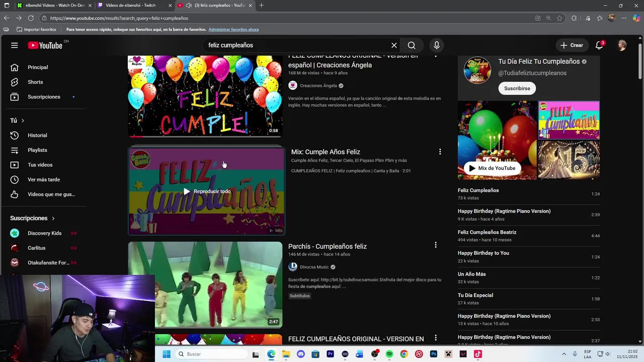Open Discovery Kids subscription
This screenshot has height=362, width=644.
(43, 233)
